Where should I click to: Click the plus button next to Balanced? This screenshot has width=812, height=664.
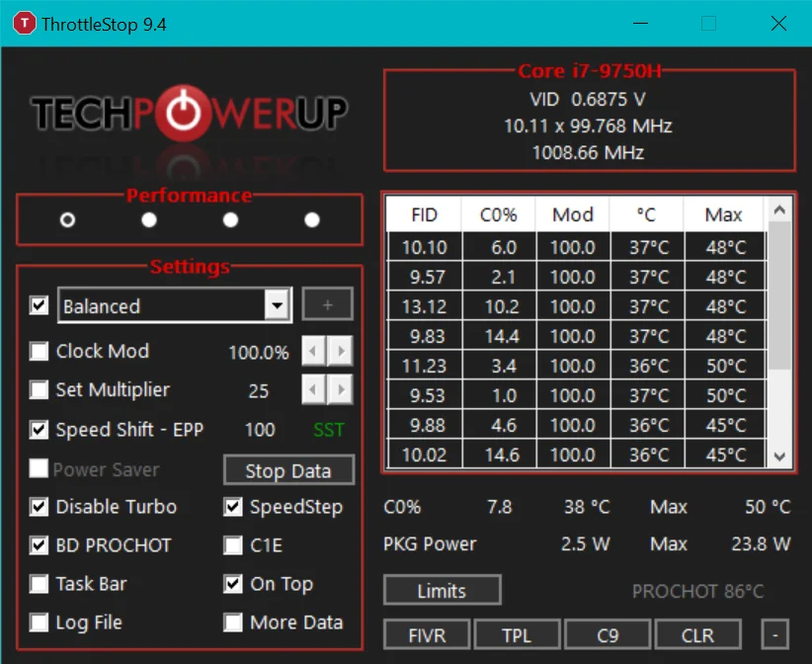tap(327, 304)
